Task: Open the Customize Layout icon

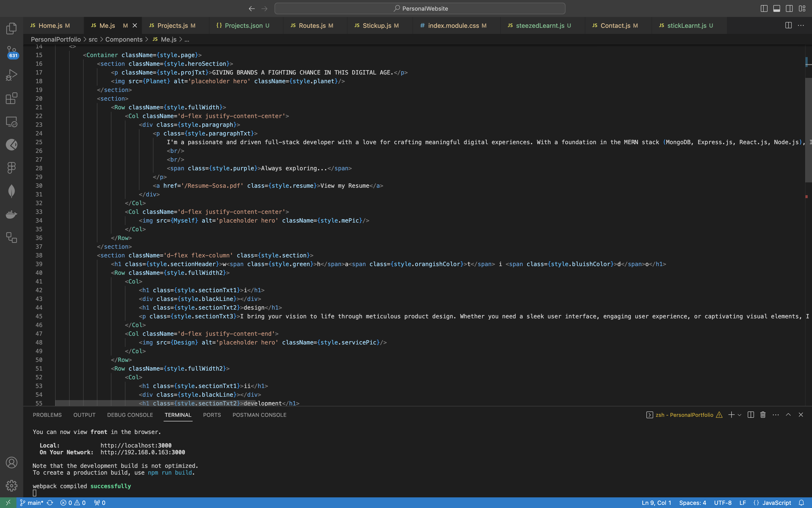Action: tap(802, 9)
